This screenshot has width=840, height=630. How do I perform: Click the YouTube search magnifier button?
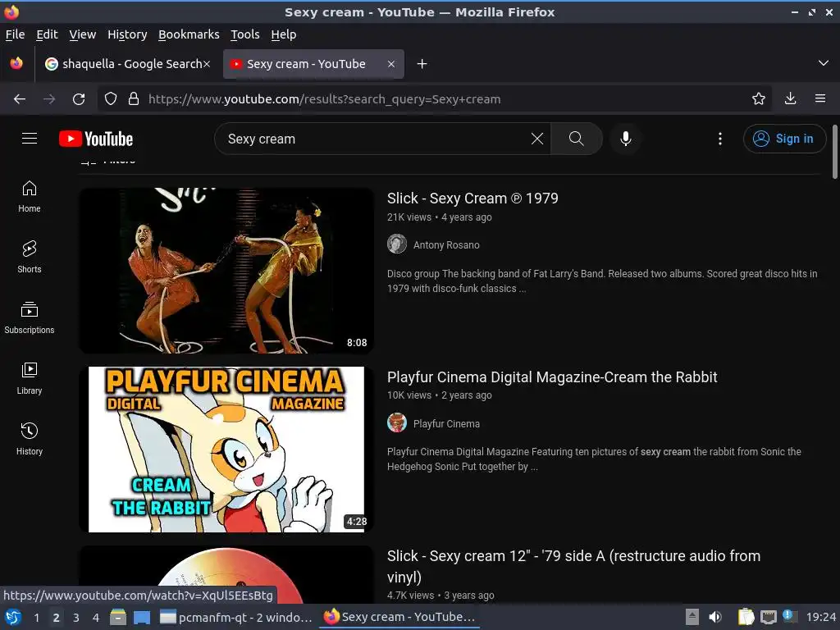point(577,139)
